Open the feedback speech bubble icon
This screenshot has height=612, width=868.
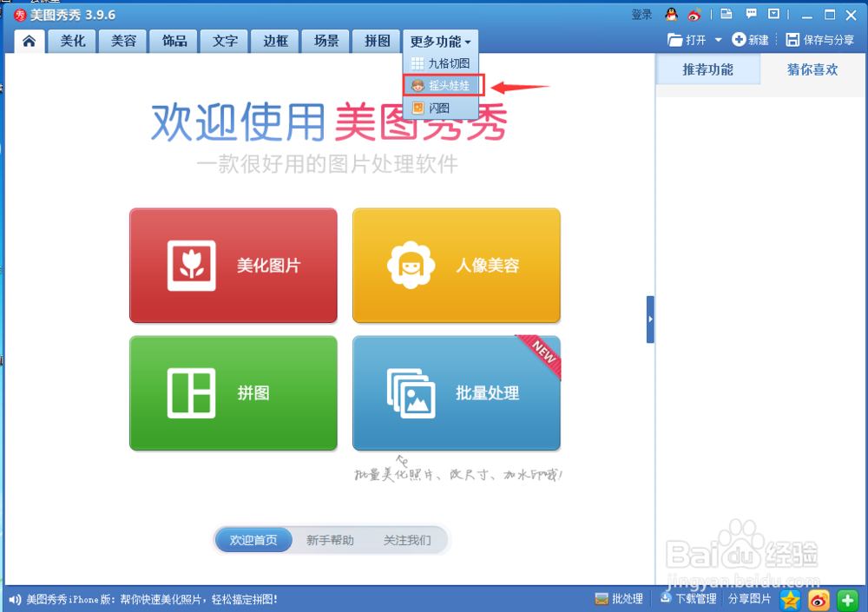751,14
